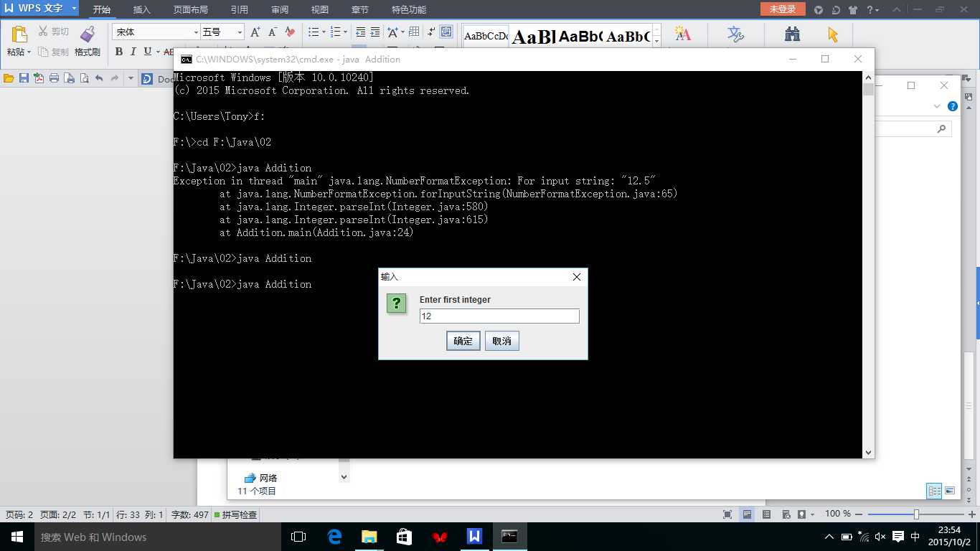Click the print icon in quick toolbar

tap(54, 78)
